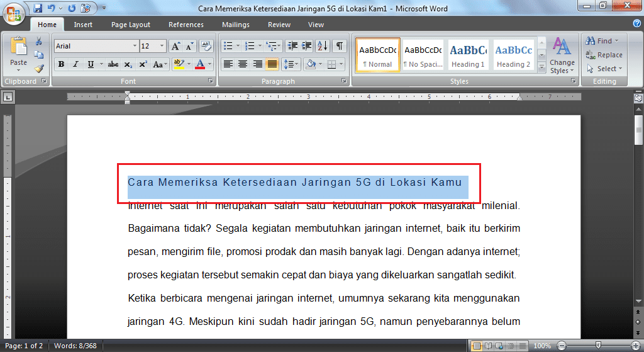Click the Cut scissors icon
This screenshot has width=644, height=352.
click(x=39, y=42)
